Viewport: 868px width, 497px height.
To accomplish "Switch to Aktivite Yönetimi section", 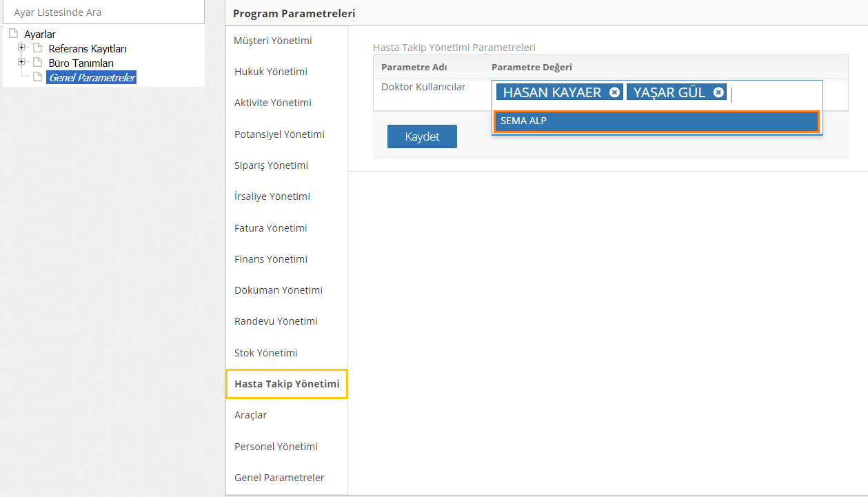I will (x=273, y=103).
